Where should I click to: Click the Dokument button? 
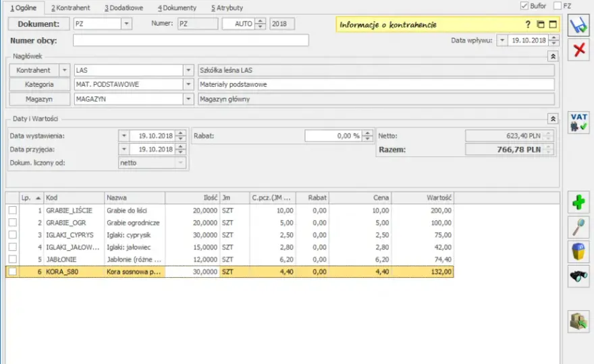click(x=38, y=24)
